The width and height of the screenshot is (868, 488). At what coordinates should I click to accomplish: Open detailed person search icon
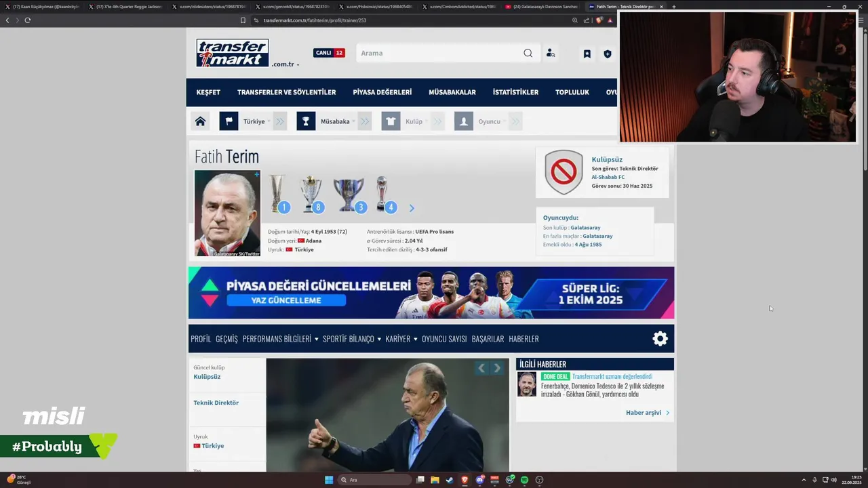pyautogui.click(x=551, y=54)
